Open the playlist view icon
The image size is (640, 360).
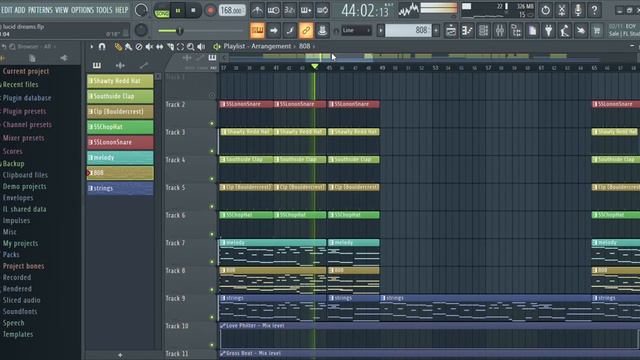[451, 31]
